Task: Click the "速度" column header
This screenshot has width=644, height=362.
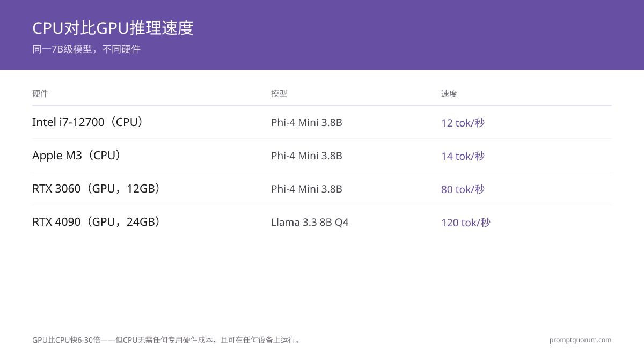Action: pyautogui.click(x=449, y=93)
